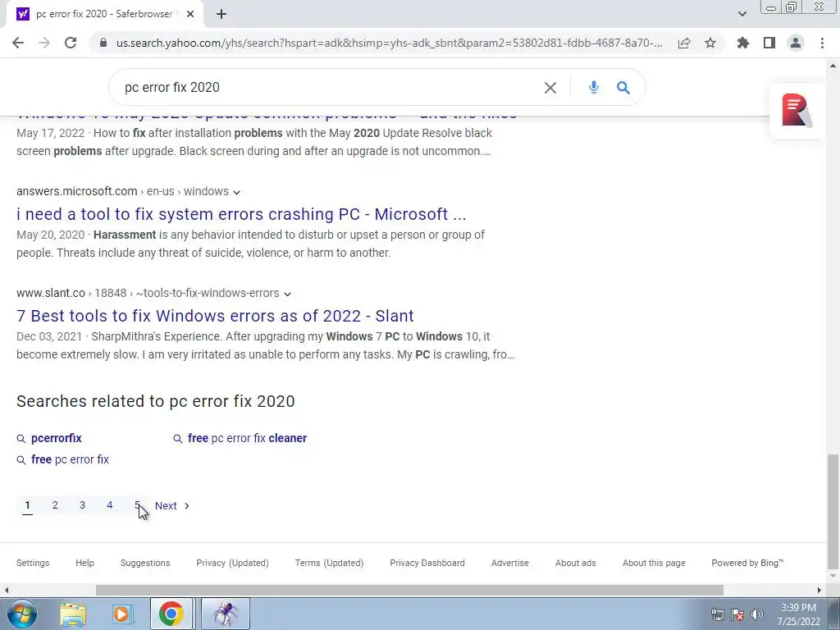Click Powered by Bing text
Screen dimensions: 840x630
pyautogui.click(x=747, y=563)
